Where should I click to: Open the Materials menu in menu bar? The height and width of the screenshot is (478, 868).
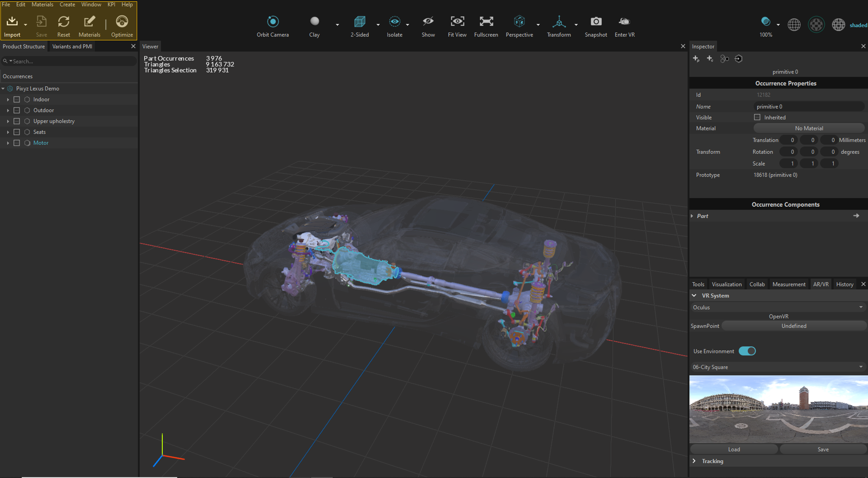42,4
